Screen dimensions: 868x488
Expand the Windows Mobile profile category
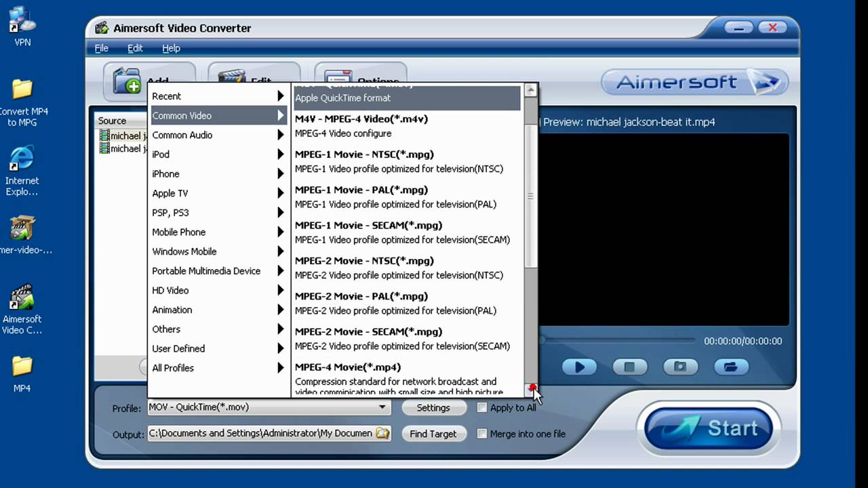coord(219,251)
